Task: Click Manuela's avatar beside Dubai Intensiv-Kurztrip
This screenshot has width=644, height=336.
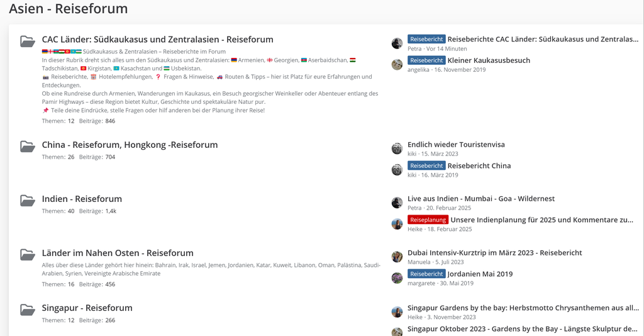Action: click(397, 257)
